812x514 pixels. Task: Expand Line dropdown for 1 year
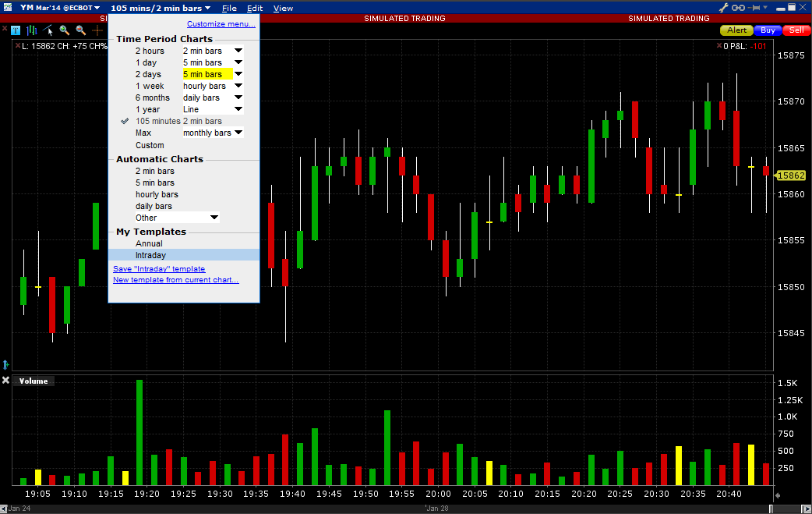click(238, 109)
